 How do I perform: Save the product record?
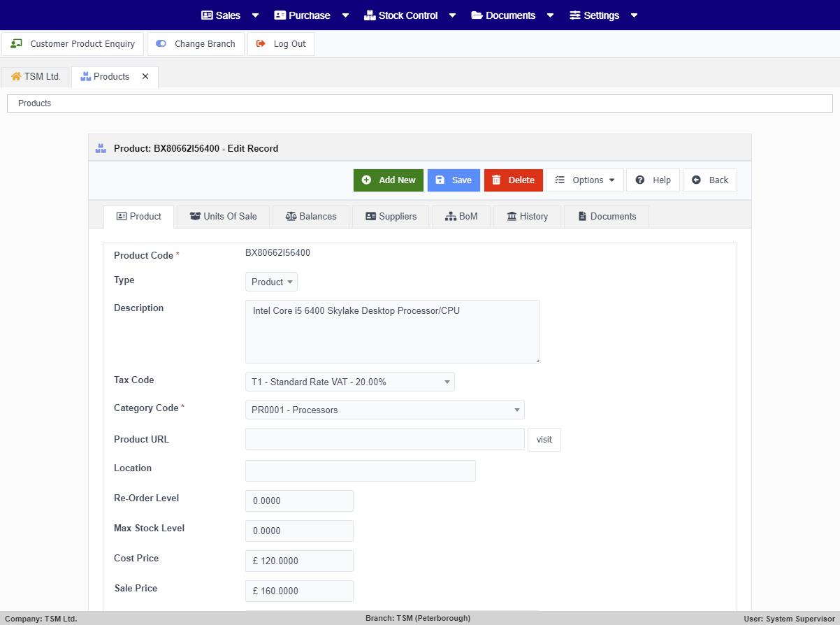pos(454,180)
